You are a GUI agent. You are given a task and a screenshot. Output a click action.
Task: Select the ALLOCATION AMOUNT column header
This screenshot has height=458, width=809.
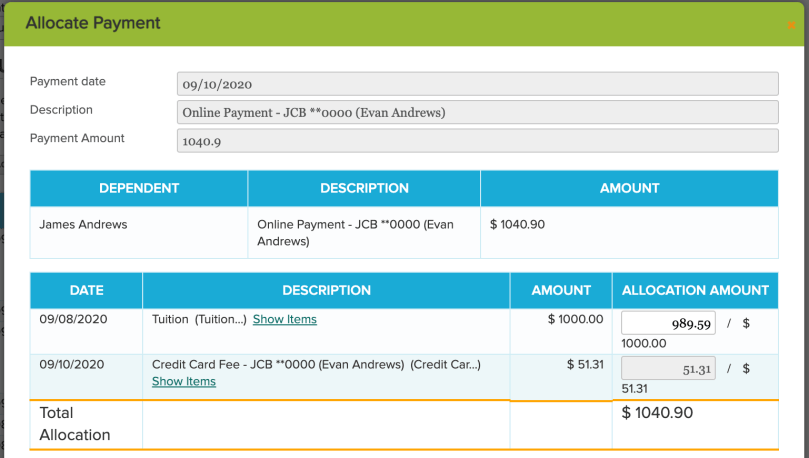pyautogui.click(x=695, y=291)
